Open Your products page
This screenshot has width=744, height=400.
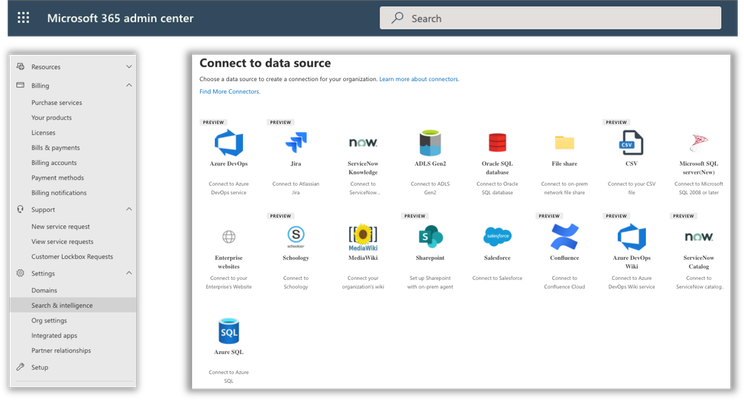[51, 118]
